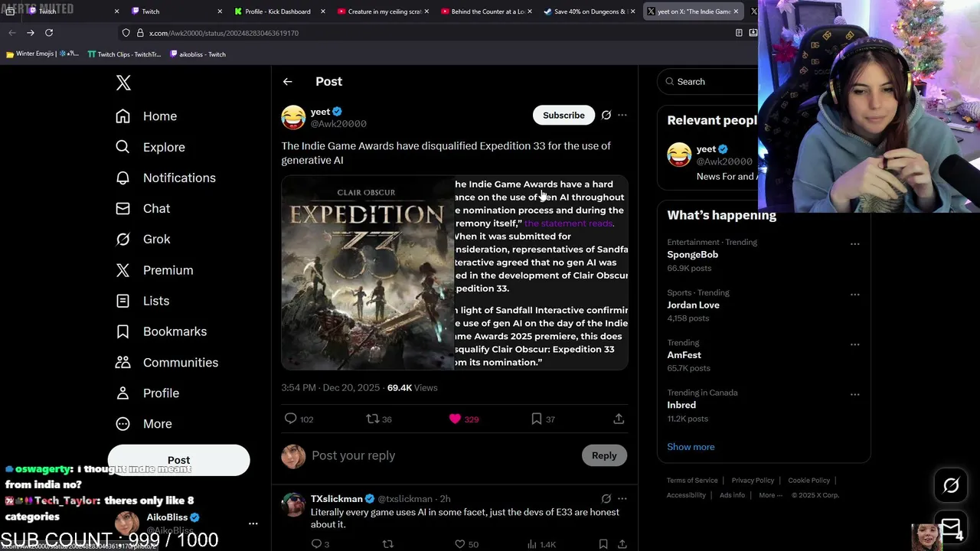Screen dimensions: 980x551
Task: Open 'the statement reads' link
Action: [568, 223]
